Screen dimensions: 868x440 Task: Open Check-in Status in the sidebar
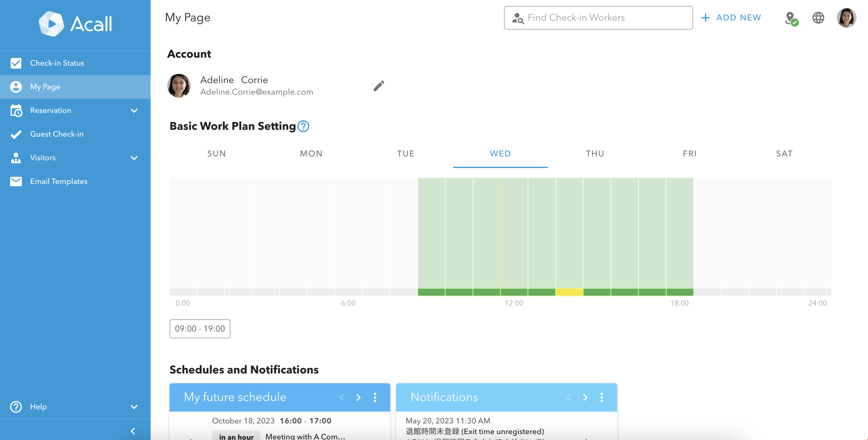[57, 63]
